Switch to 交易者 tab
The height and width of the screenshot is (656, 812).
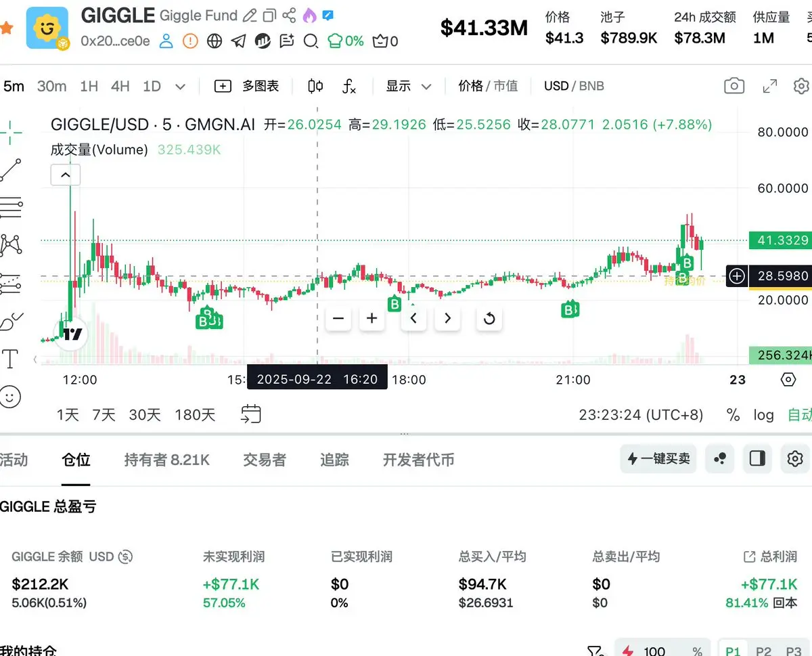point(265,460)
